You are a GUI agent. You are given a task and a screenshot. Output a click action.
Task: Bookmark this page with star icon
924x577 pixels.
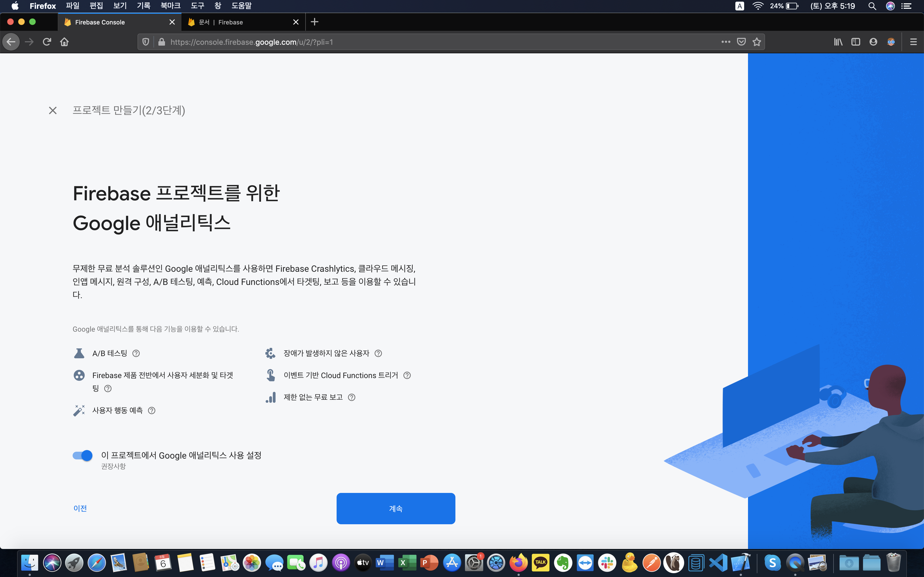(x=757, y=42)
